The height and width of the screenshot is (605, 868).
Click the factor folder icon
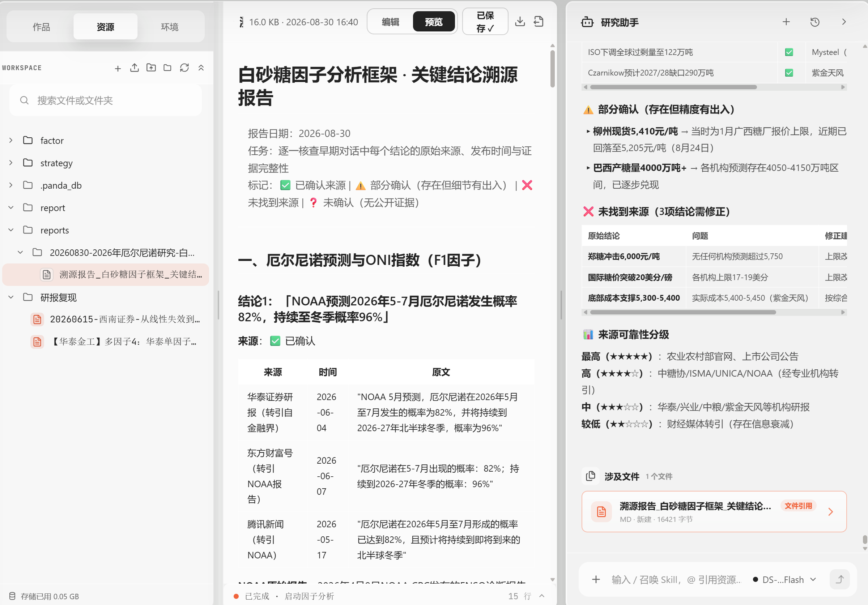coord(28,141)
